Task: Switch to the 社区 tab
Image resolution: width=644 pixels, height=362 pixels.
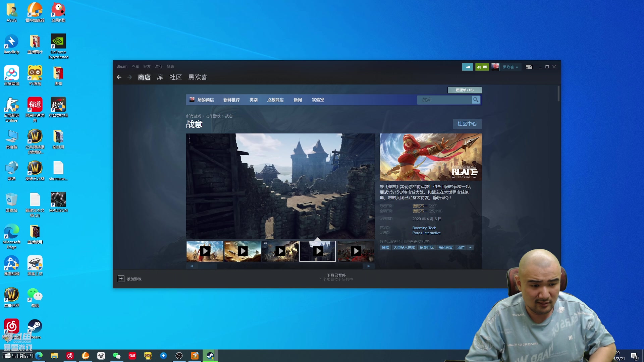Action: tap(176, 77)
